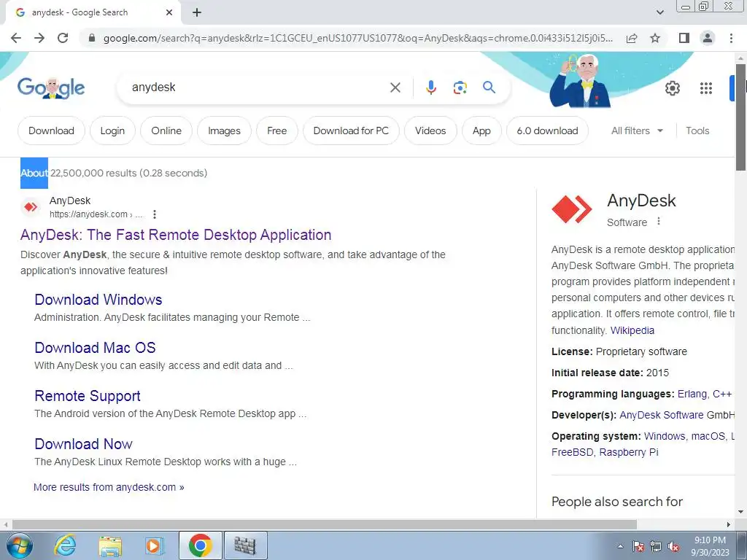
Task: Show hidden system tray icons
Action: pyautogui.click(x=620, y=546)
